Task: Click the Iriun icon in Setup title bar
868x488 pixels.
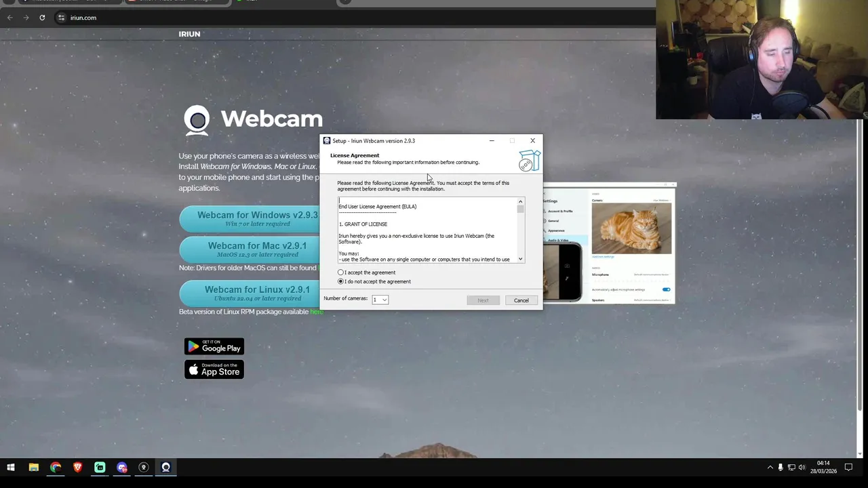Action: [x=327, y=141]
